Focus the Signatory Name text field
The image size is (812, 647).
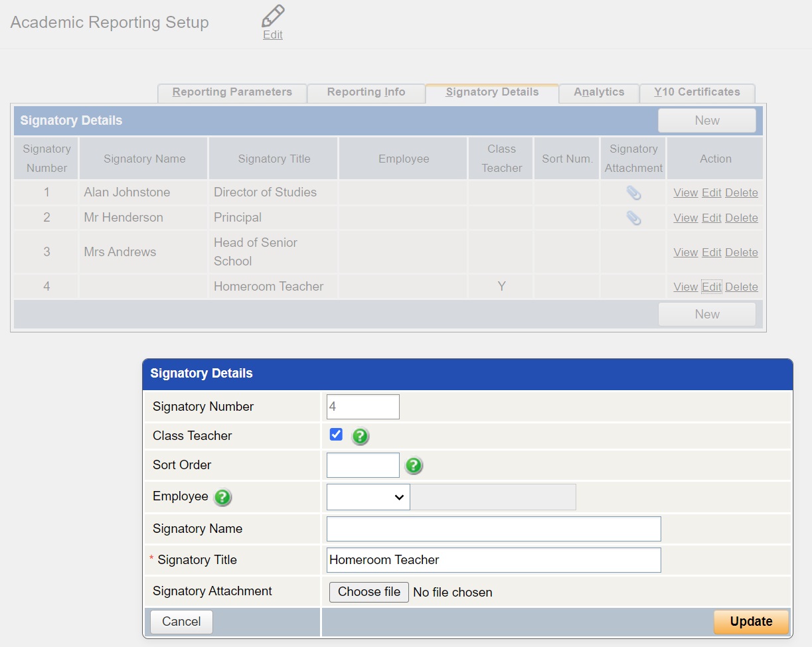(x=493, y=529)
